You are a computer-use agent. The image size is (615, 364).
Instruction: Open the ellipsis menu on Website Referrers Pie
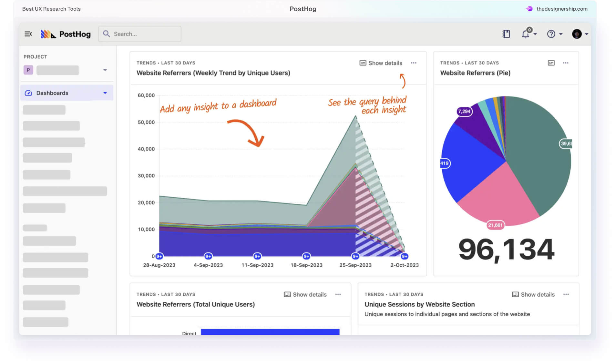pyautogui.click(x=566, y=63)
